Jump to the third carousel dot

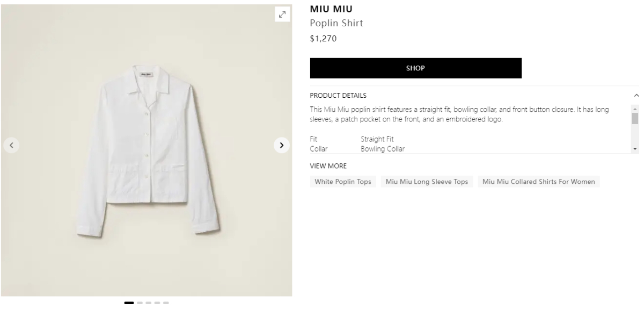(x=149, y=303)
